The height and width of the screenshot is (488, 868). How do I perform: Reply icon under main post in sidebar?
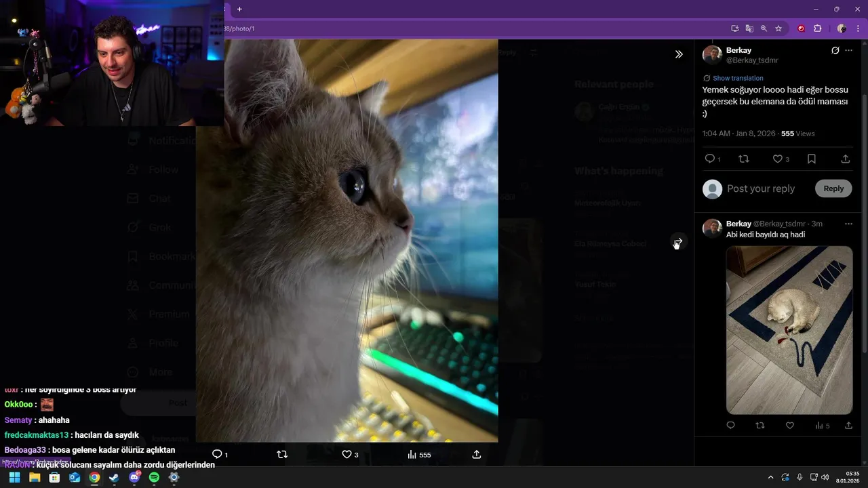[710, 159]
